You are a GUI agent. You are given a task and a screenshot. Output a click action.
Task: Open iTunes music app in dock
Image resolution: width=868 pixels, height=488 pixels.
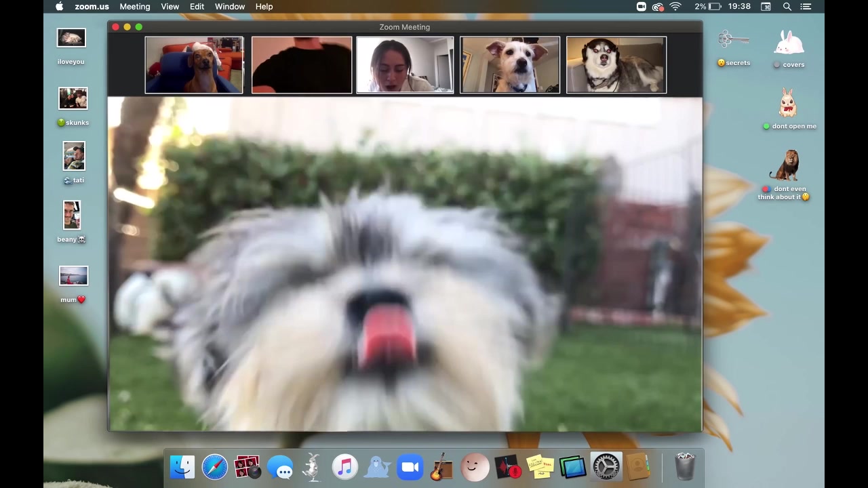tap(344, 467)
